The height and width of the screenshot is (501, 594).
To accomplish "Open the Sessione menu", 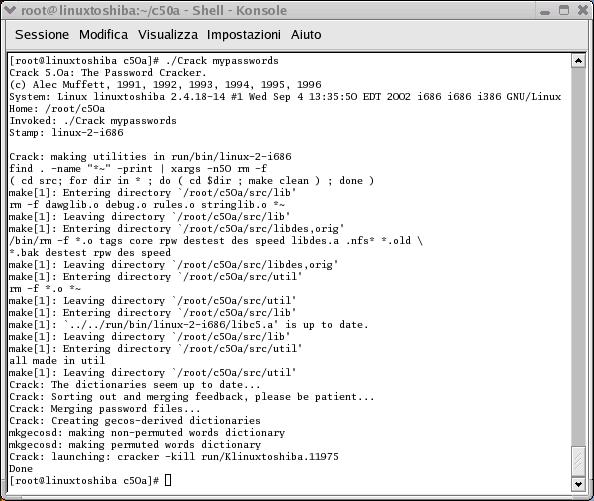I will tap(42, 35).
